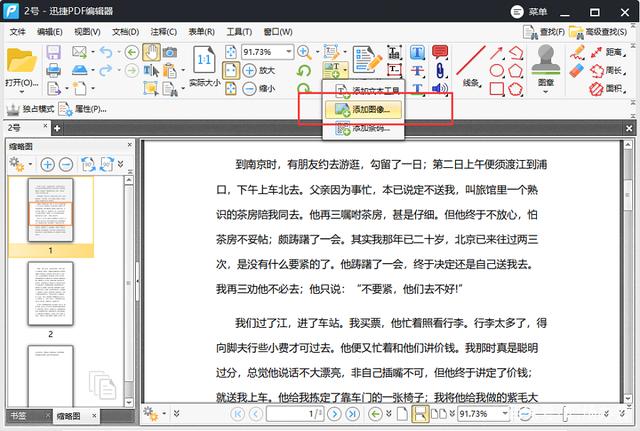This screenshot has height=431, width=640.
Task: Click the new tab plus button
Action: 57,129
